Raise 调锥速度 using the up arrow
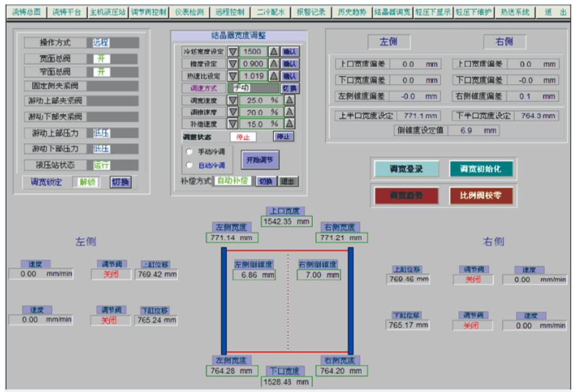 tap(290, 112)
